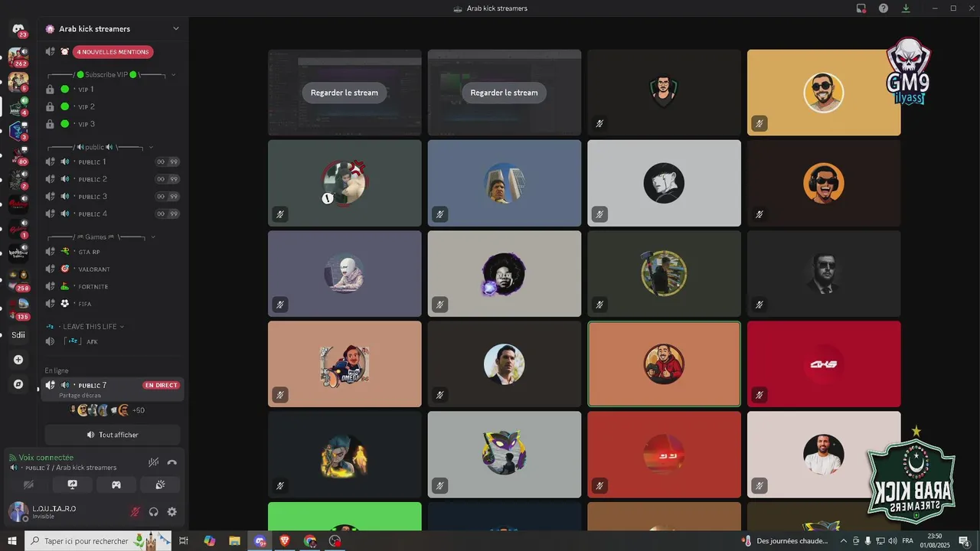Open user settings gear icon
Screen dimensions: 980x551
point(171,512)
